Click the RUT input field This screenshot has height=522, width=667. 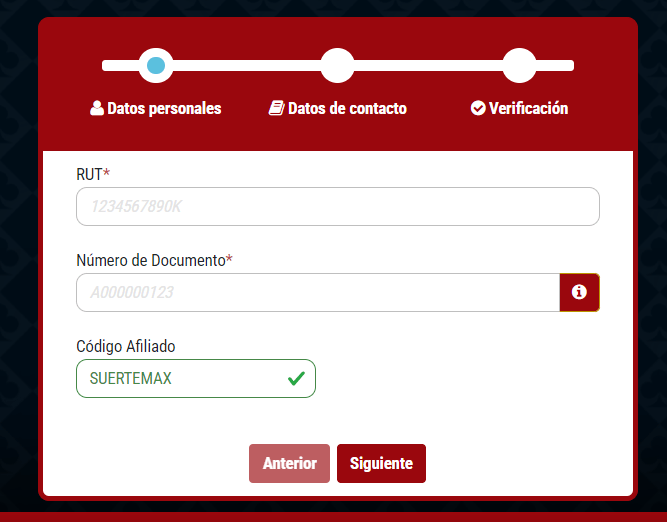coord(338,206)
